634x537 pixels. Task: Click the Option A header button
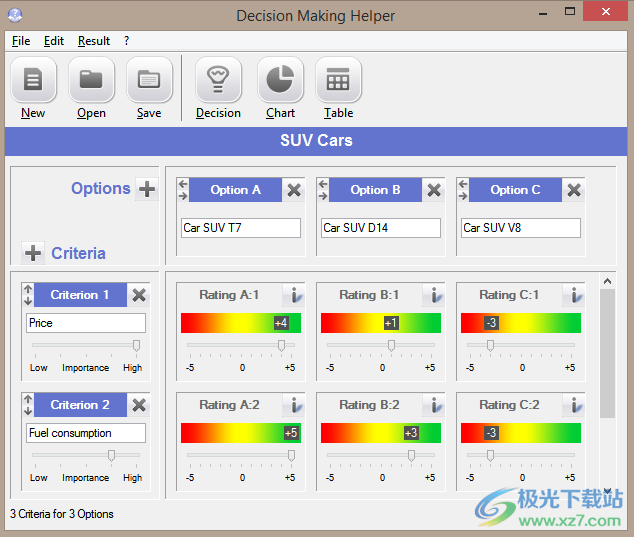tap(235, 190)
